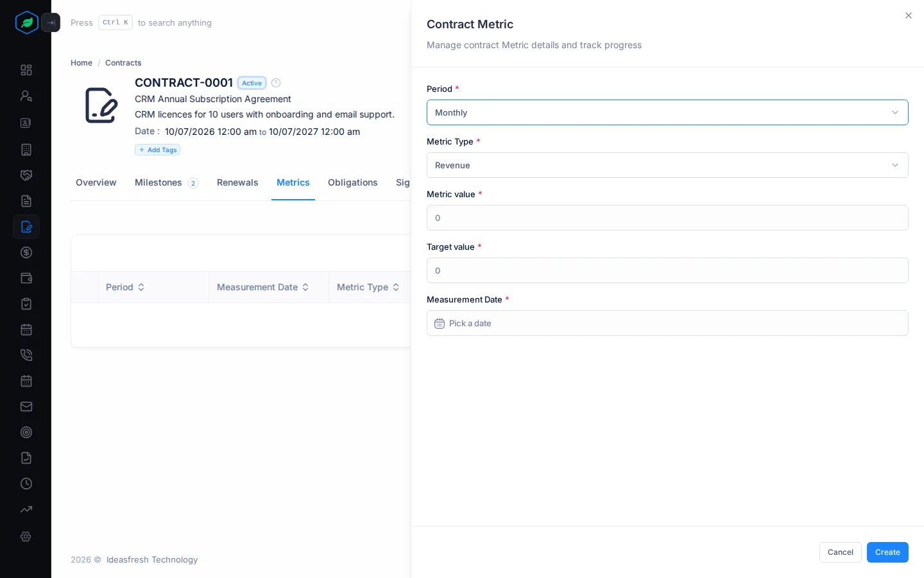Open the settings gear icon in sidebar
Viewport: 924px width, 578px height.
[26, 536]
